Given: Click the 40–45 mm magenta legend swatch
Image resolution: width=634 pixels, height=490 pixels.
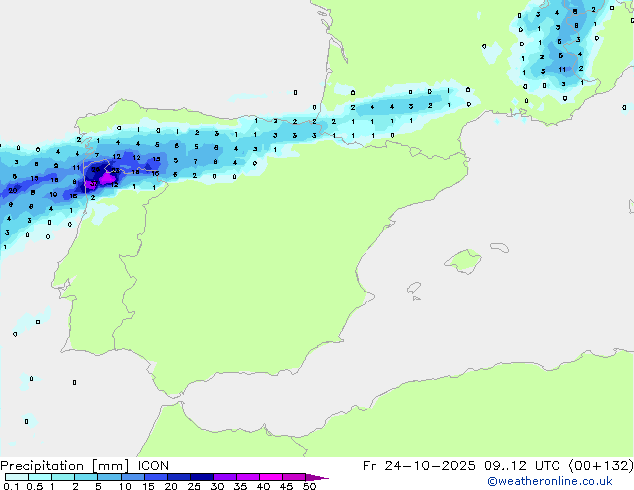Looking at the screenshot, I should point(271,477).
